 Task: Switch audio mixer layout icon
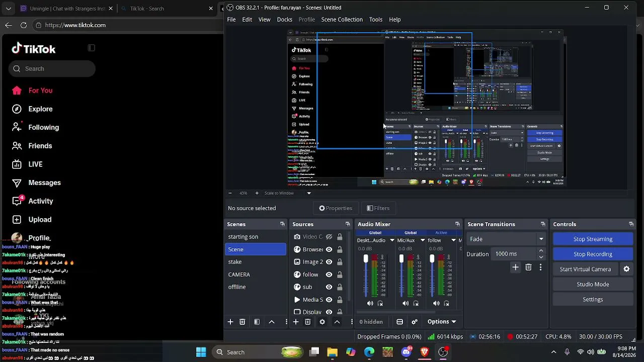[399, 322]
